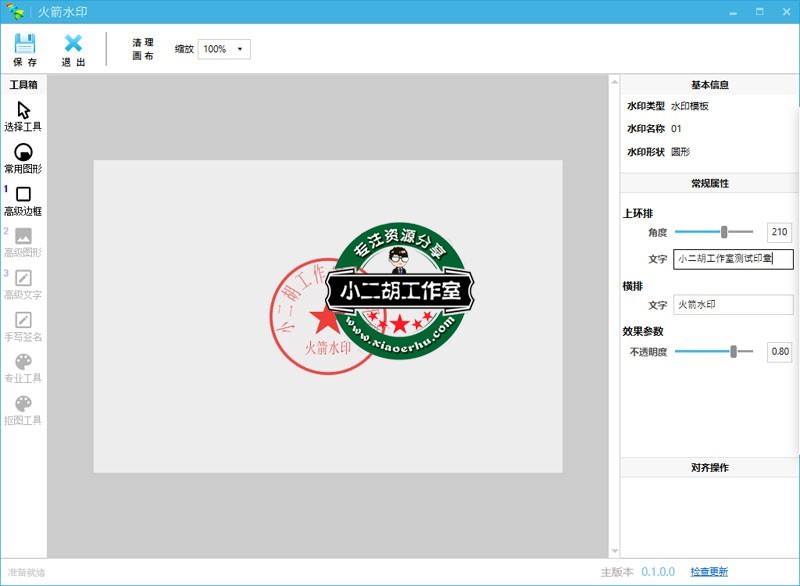
Task: Select the 小二胡工作室测试印章 text field
Action: [733, 260]
